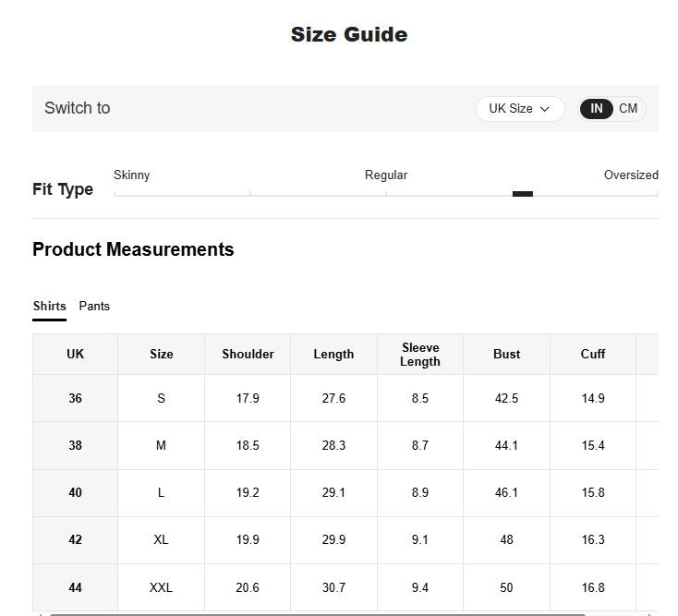Click the Length column header
678x616 pixels.
(x=333, y=354)
